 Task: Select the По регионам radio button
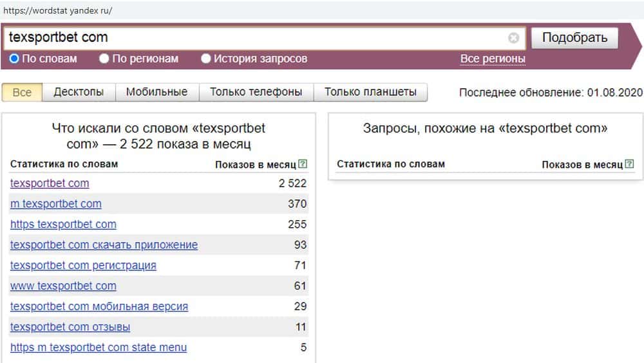click(104, 59)
